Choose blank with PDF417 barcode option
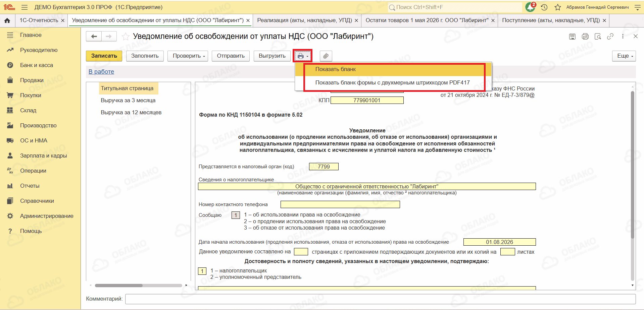 tap(393, 83)
